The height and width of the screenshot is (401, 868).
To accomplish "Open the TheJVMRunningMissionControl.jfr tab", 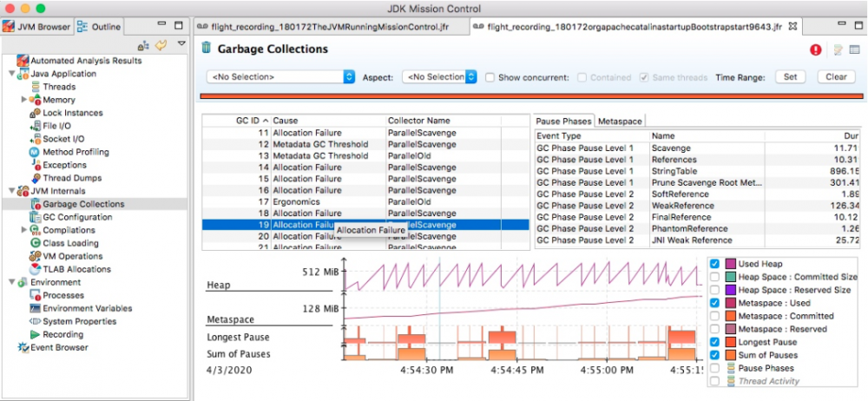I will point(331,27).
